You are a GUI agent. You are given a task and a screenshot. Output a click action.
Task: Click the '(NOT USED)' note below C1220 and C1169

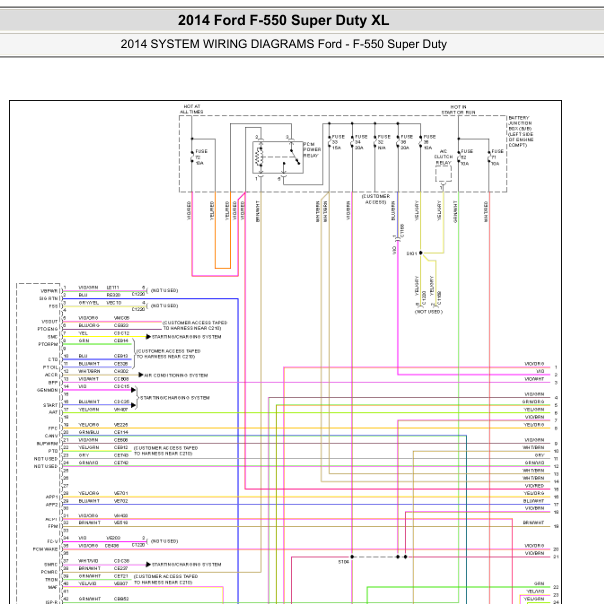pos(429,312)
